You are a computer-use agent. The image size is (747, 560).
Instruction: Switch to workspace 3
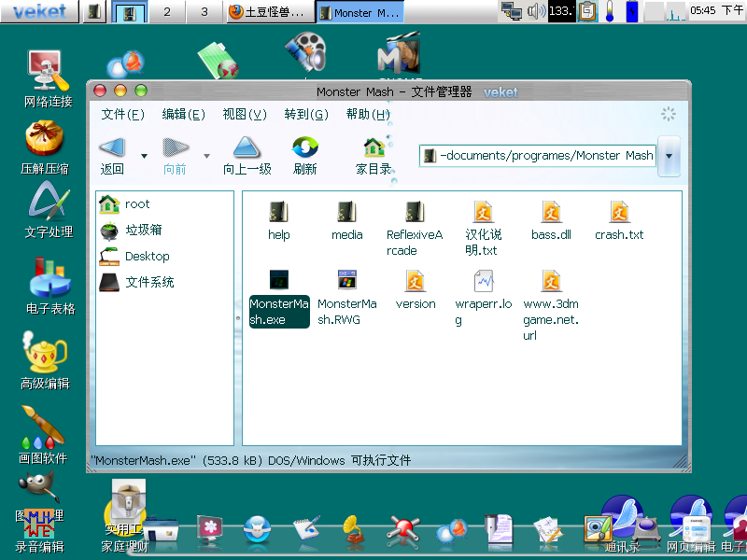pyautogui.click(x=204, y=11)
